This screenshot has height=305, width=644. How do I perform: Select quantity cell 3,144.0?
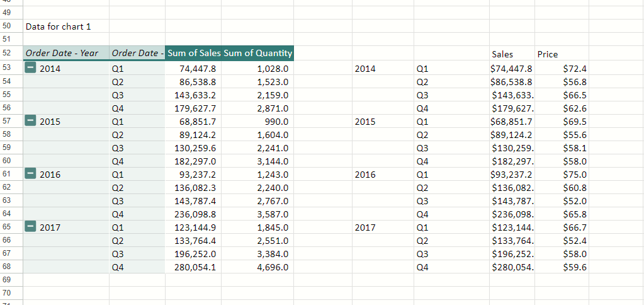(x=257, y=161)
